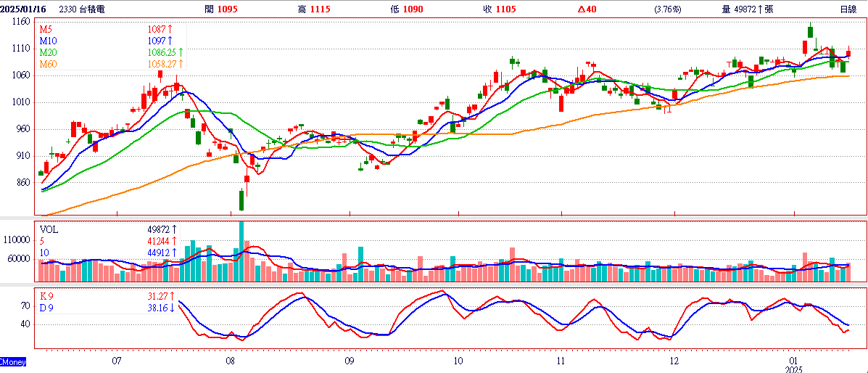Click the price change △40

click(589, 9)
